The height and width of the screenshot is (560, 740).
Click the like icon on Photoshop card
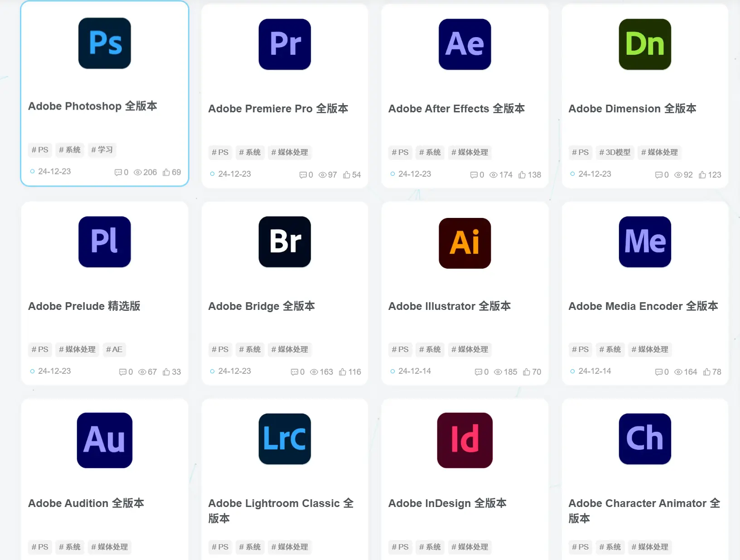166,172
